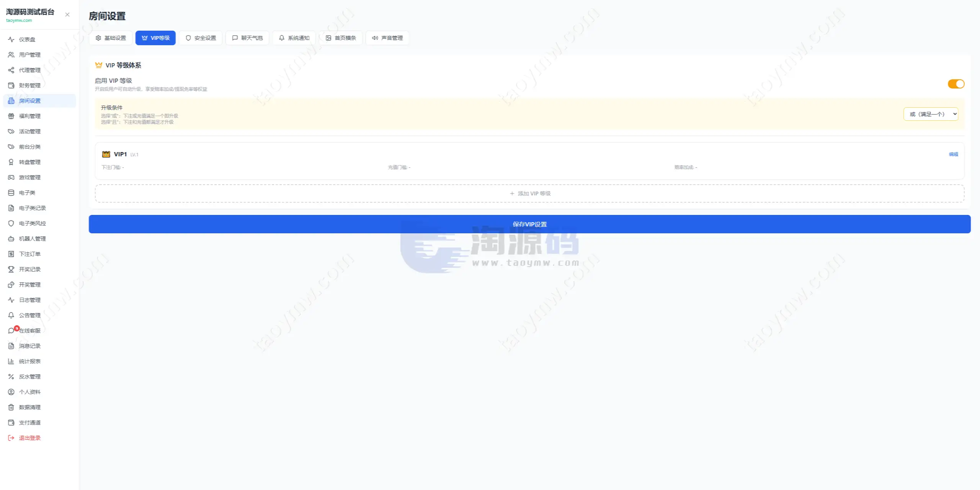Click the trophy icon beside 开奖记录
Image resolution: width=980 pixels, height=490 pixels.
point(11,269)
